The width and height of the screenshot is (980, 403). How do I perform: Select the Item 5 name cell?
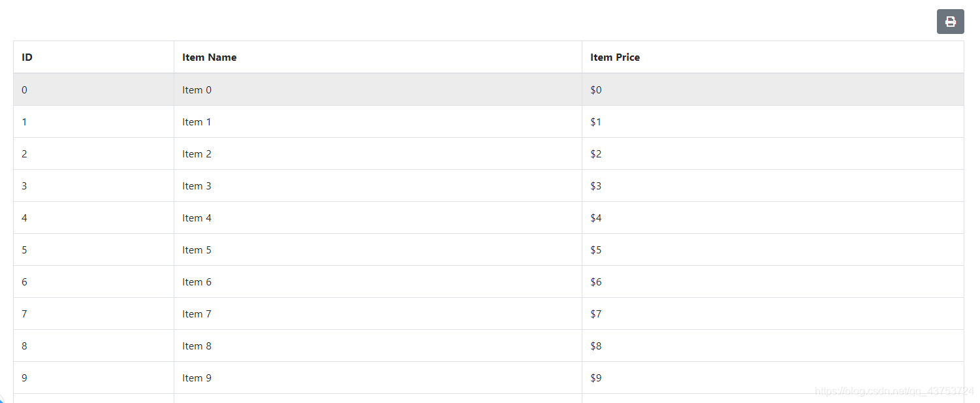378,250
